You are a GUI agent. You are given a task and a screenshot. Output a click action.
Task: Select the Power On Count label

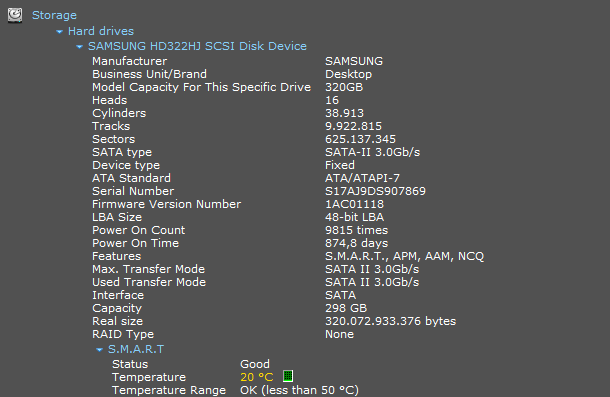pos(138,230)
